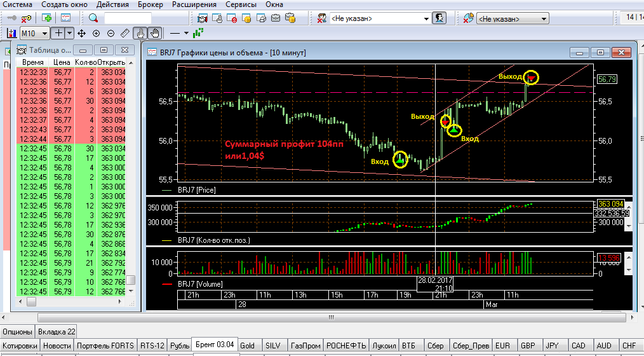
Task: Select the ruler measurement tool
Action: [125, 33]
